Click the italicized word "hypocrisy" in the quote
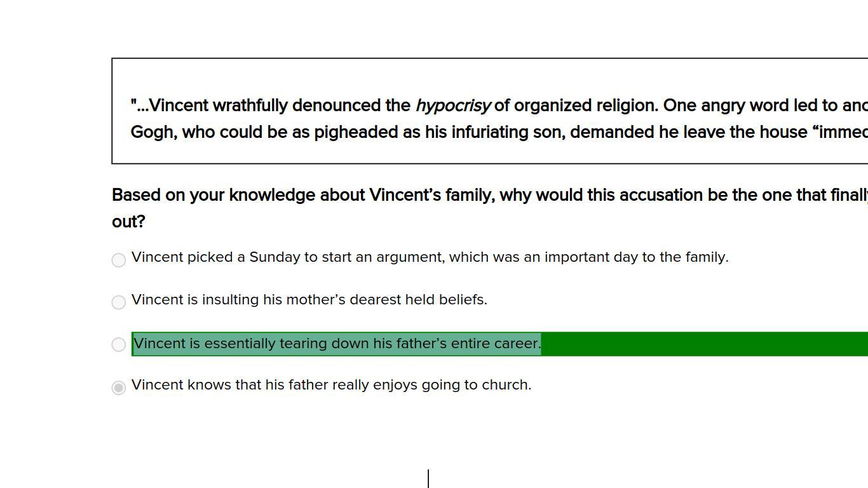The width and height of the screenshot is (868, 488). click(x=452, y=105)
